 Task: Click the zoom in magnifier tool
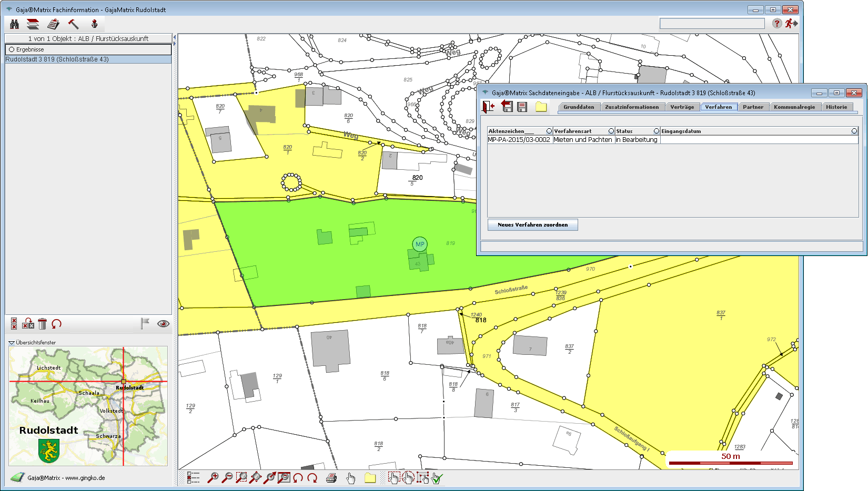click(213, 477)
